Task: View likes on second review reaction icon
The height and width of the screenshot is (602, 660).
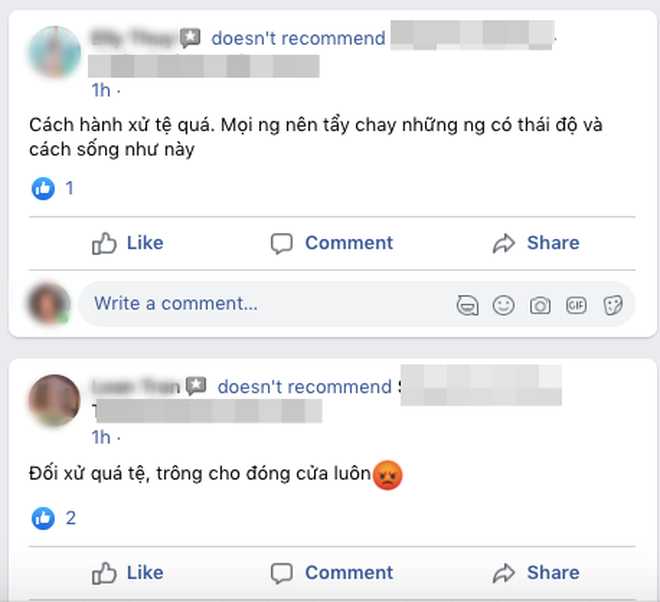Action: tap(43, 518)
